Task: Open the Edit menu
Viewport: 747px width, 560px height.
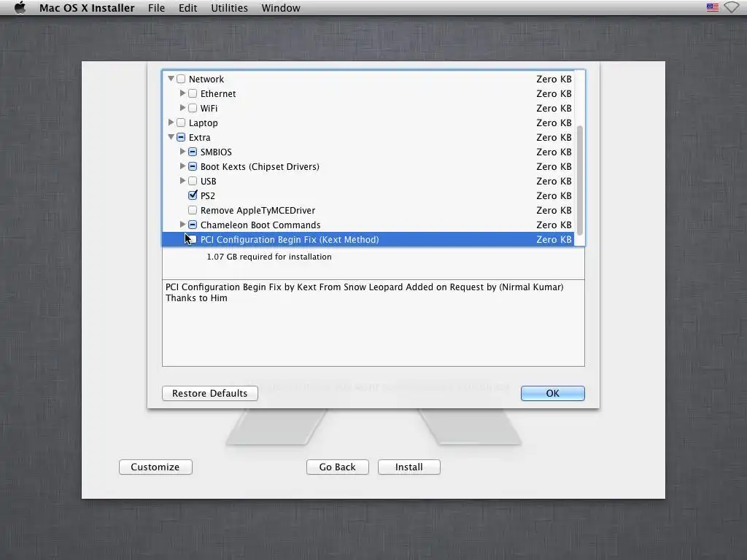Action: tap(187, 8)
